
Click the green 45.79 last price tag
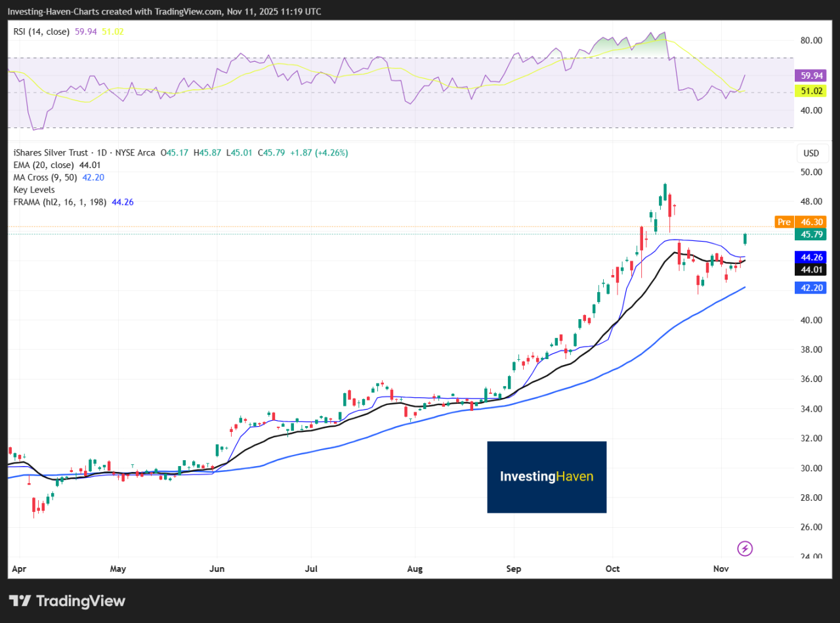pyautogui.click(x=811, y=234)
